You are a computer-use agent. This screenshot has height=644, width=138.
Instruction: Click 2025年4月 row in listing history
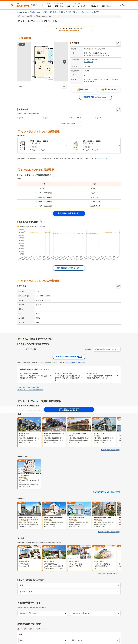(69, 188)
